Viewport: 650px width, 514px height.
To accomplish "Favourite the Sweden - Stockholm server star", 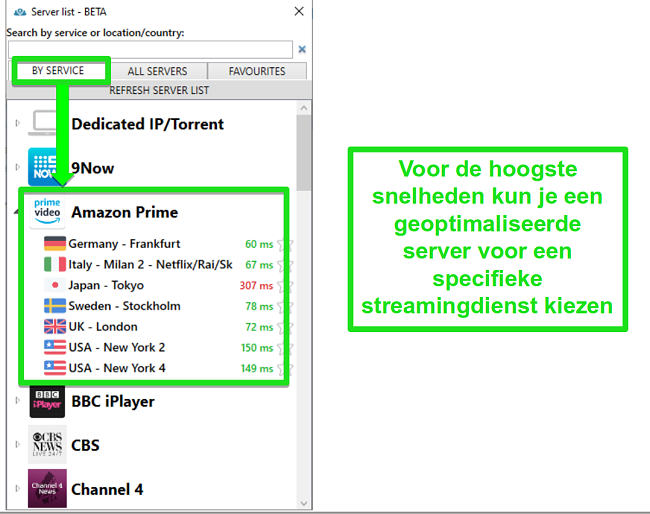I will (x=285, y=307).
